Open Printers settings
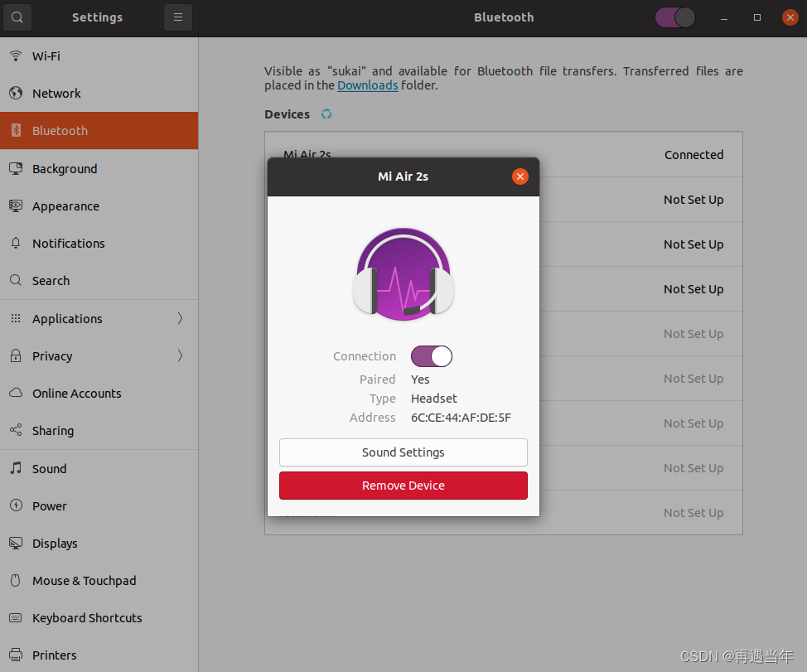Viewport: 807px width, 672px height. tap(99, 655)
